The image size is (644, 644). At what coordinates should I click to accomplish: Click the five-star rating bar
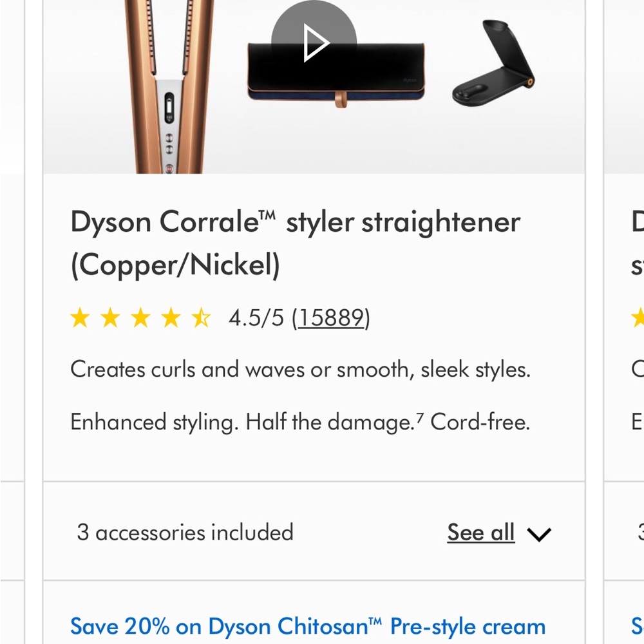point(142,317)
